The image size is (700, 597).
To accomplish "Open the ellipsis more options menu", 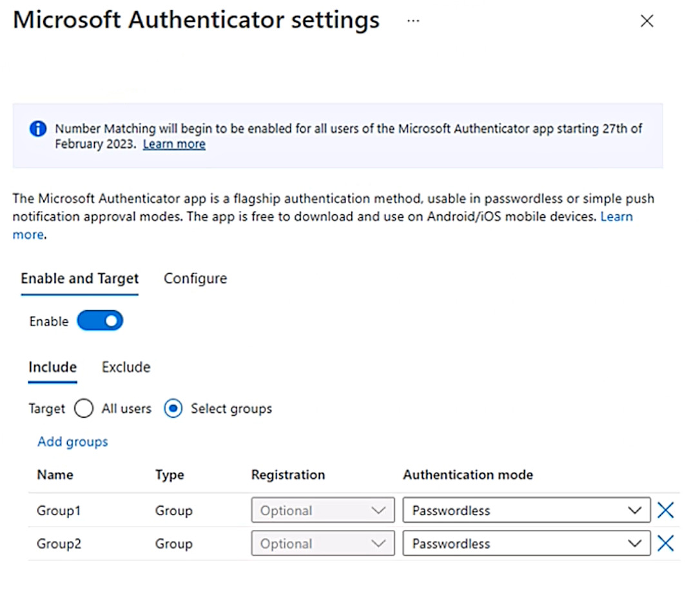I will 413,21.
